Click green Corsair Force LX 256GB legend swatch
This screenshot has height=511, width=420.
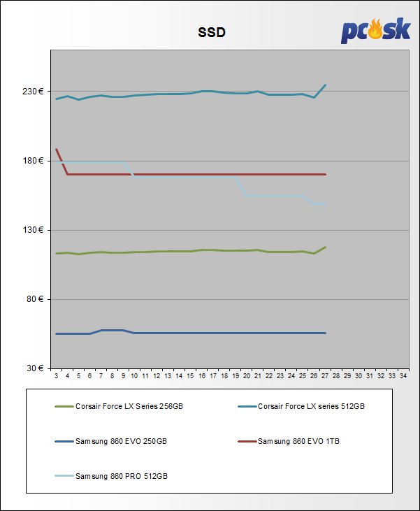click(x=64, y=406)
